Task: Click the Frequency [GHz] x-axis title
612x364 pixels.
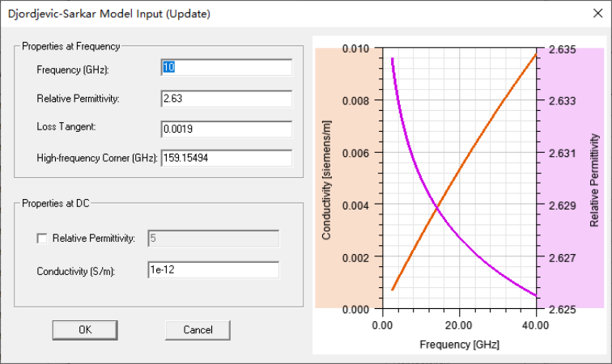Action: [459, 344]
